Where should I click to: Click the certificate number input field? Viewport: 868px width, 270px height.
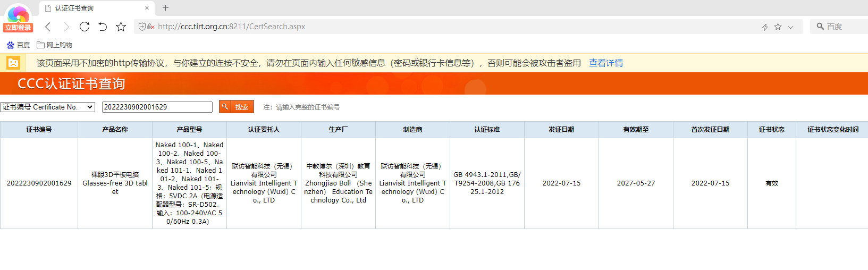click(x=157, y=107)
